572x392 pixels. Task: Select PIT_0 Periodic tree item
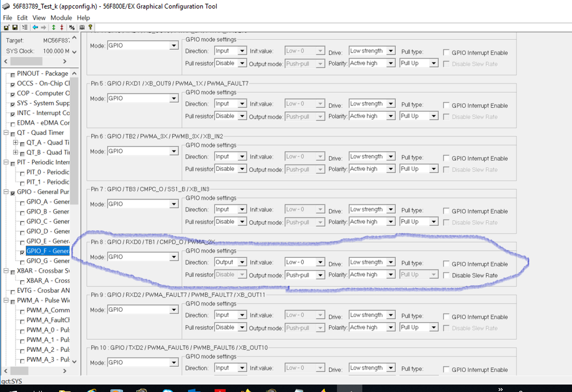click(48, 172)
